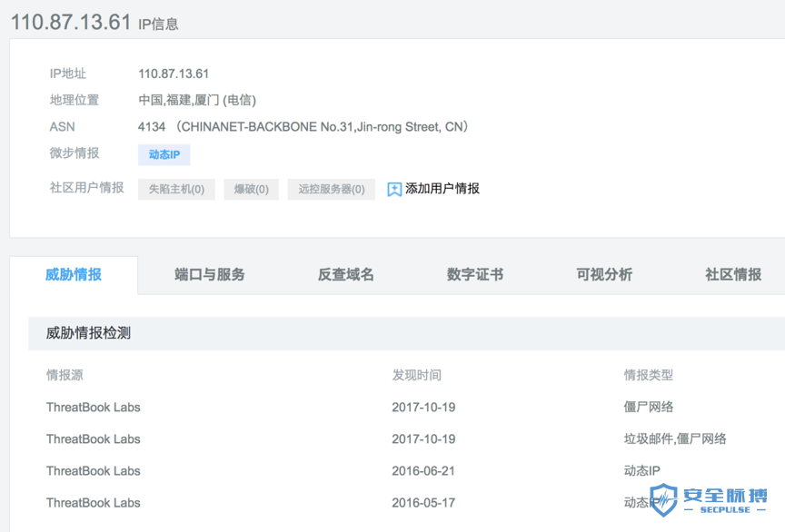Select the IP地址 value 110.87.13.61

174,74
